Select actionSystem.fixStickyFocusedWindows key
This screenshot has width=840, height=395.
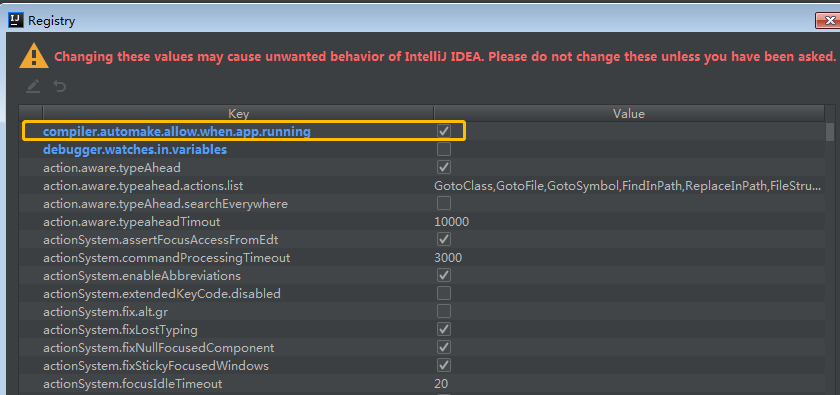pyautogui.click(x=156, y=366)
